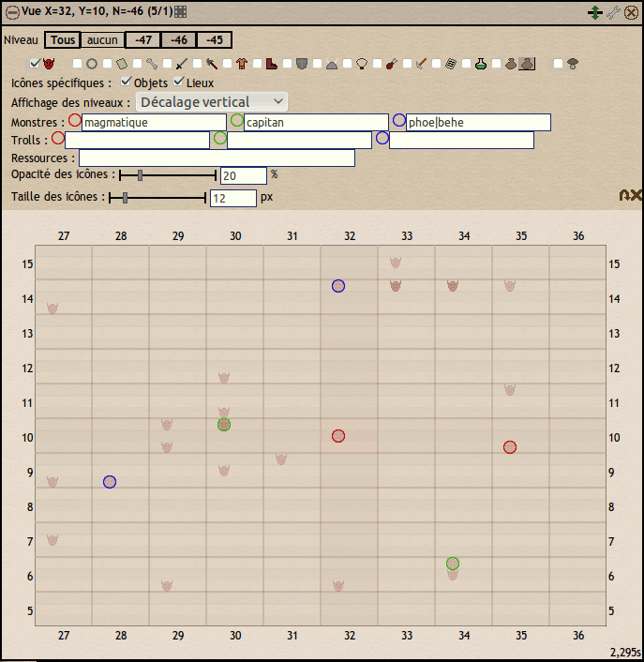Click the aucun level button

(x=102, y=40)
